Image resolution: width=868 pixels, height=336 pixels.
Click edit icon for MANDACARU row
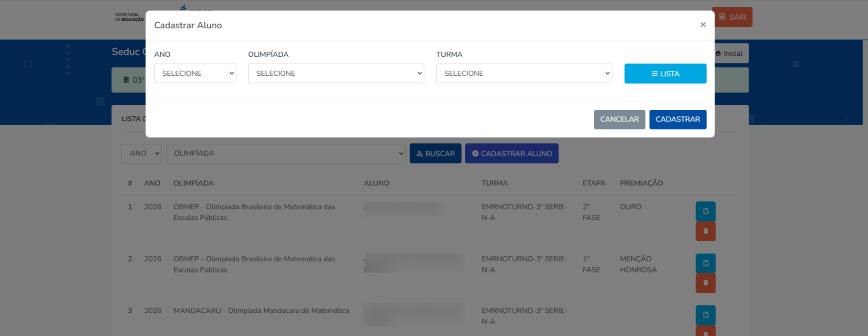click(x=705, y=315)
